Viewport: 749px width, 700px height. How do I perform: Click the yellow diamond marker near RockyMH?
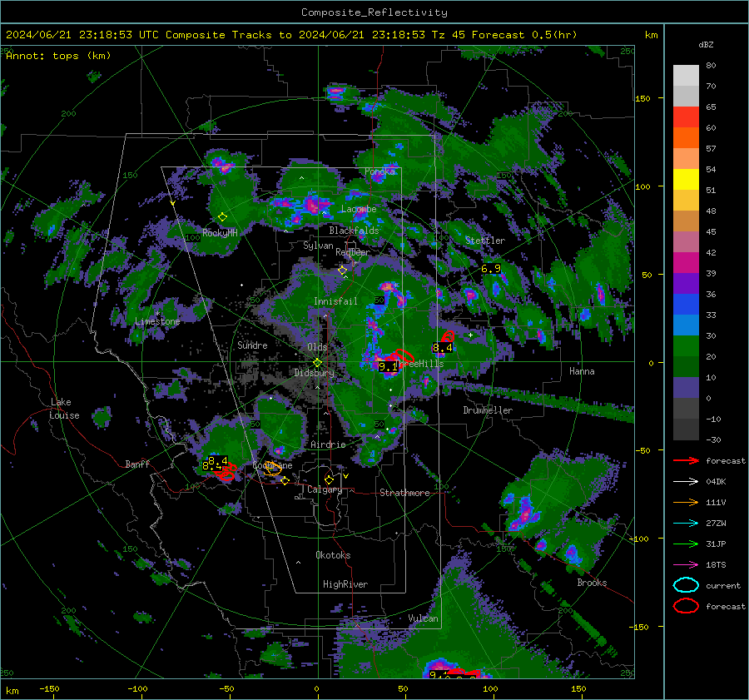(222, 217)
